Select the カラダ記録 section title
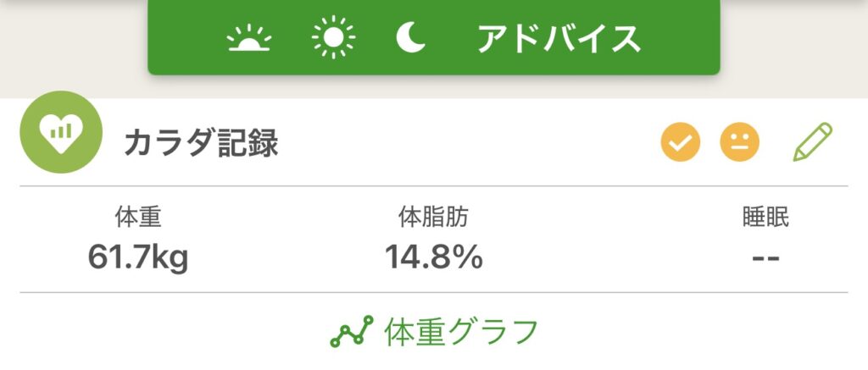868x370 pixels. click(201, 144)
